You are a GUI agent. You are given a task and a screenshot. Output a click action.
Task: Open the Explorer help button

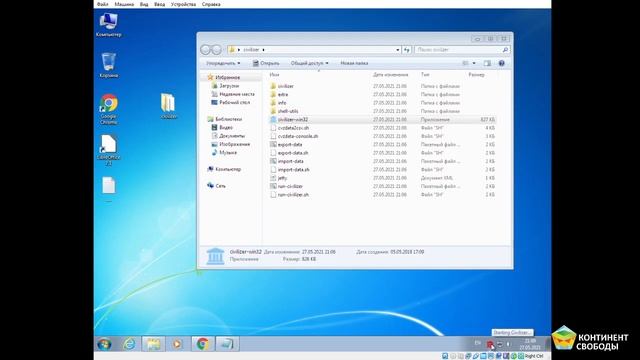pos(502,63)
